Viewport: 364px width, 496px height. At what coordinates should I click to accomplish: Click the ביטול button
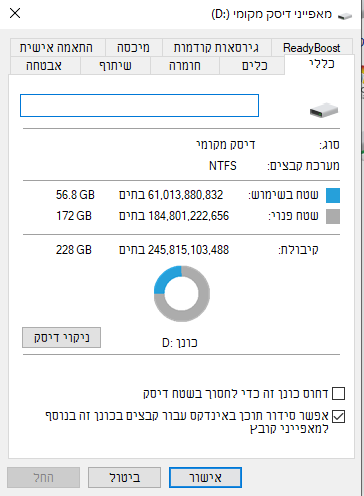(x=124, y=478)
